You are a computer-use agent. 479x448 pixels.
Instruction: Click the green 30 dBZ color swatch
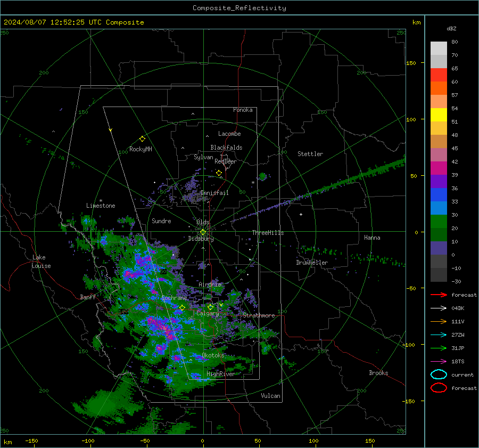coord(439,222)
